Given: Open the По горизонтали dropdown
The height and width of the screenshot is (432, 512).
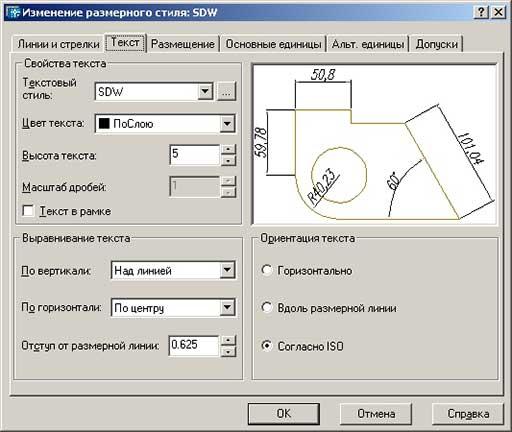Looking at the screenshot, I should click(x=173, y=307).
